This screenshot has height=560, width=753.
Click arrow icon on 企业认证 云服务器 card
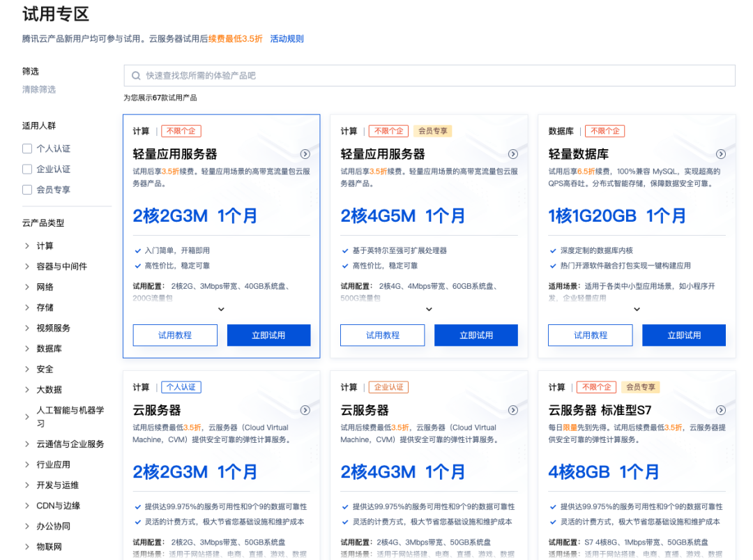513,410
